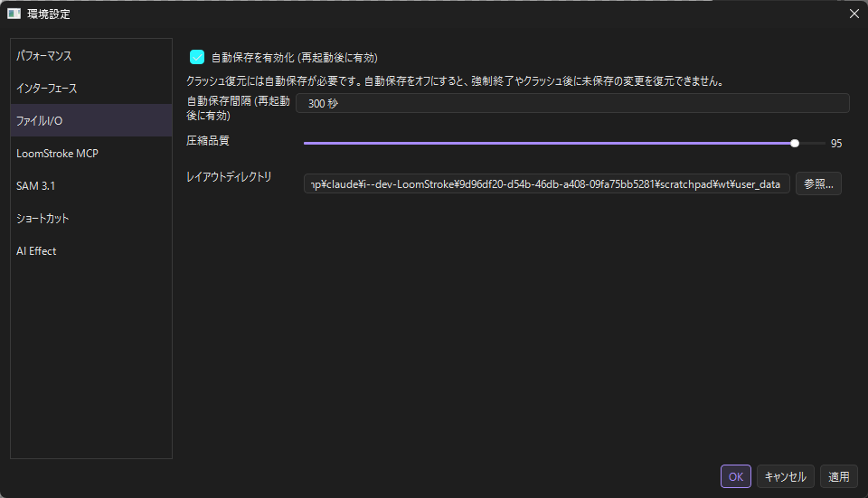Viewport: 868px width, 498px height.
Task: Click the 自動保存間隔 field showing 300 秒
Action: click(x=572, y=103)
